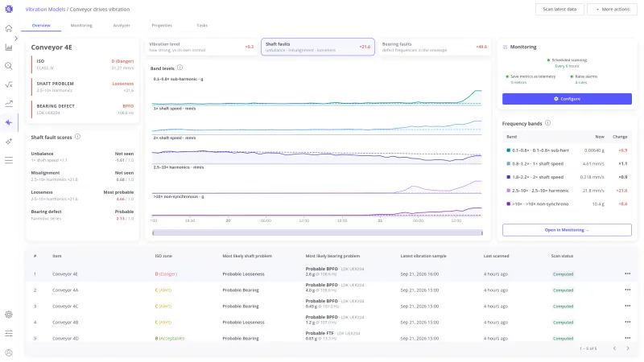Open settings gear in sidebar
Viewport: 644px width, 362px height.
coord(9,315)
